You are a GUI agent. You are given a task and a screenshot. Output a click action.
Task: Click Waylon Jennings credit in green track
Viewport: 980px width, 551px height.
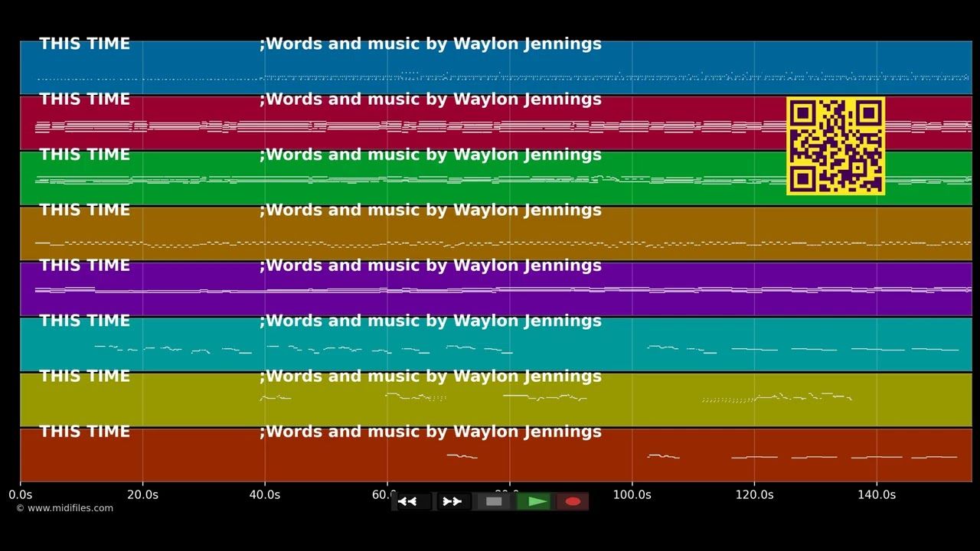click(x=430, y=155)
